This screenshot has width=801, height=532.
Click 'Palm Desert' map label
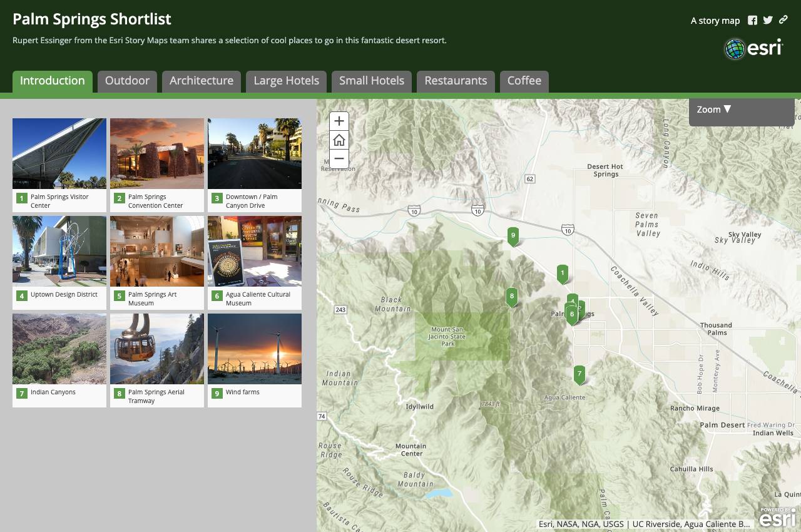(722, 425)
